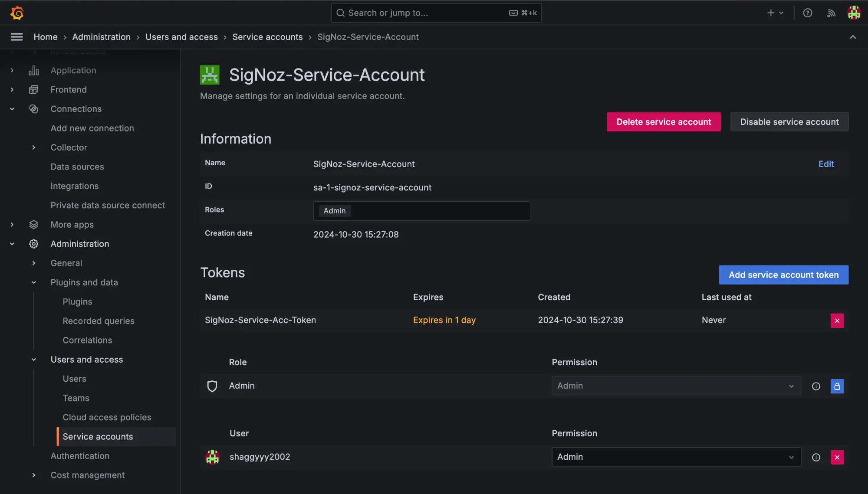Open Correlations menu item
Image resolution: width=868 pixels, height=494 pixels.
[87, 340]
